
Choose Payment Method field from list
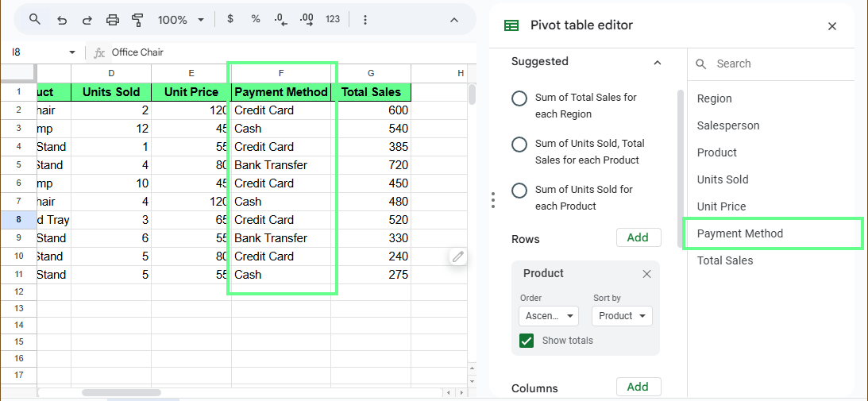(740, 233)
